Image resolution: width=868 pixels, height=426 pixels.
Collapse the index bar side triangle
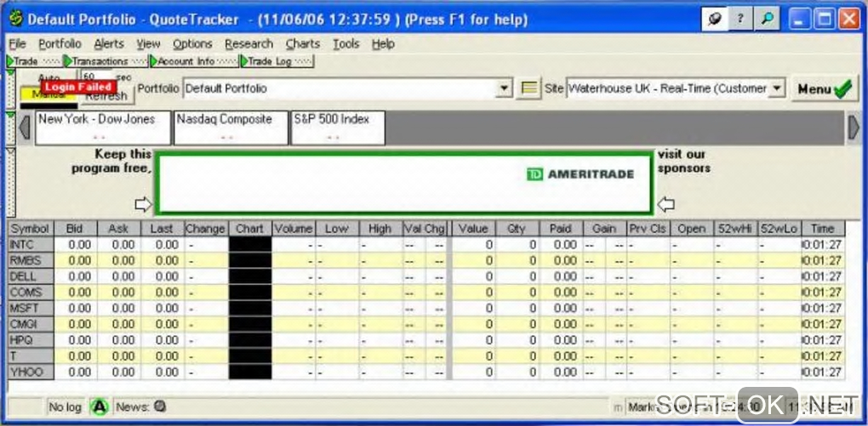click(x=10, y=115)
